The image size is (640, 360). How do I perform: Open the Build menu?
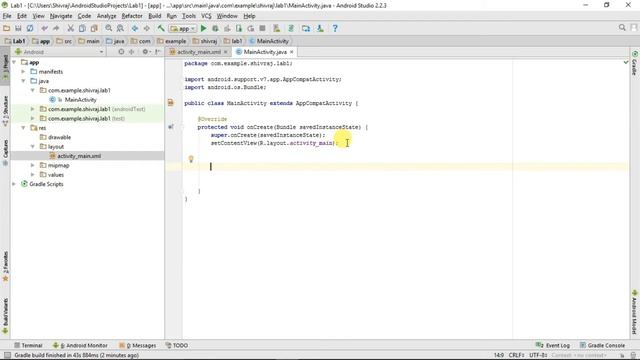click(154, 16)
